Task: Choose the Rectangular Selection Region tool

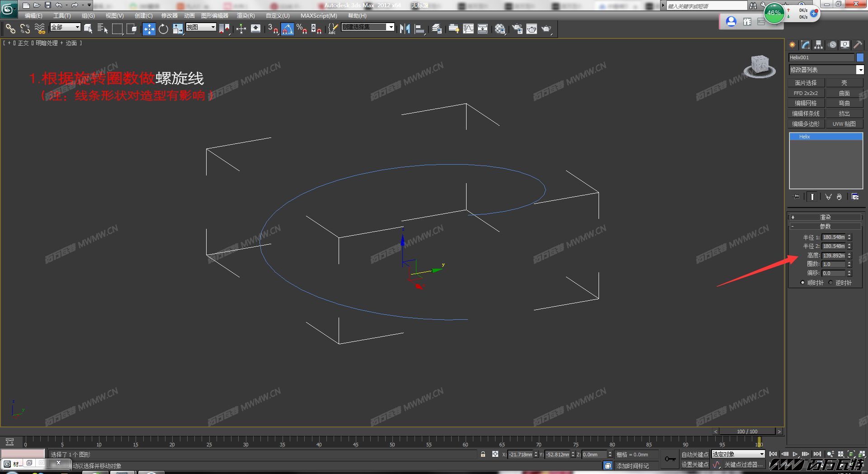Action: pyautogui.click(x=117, y=29)
